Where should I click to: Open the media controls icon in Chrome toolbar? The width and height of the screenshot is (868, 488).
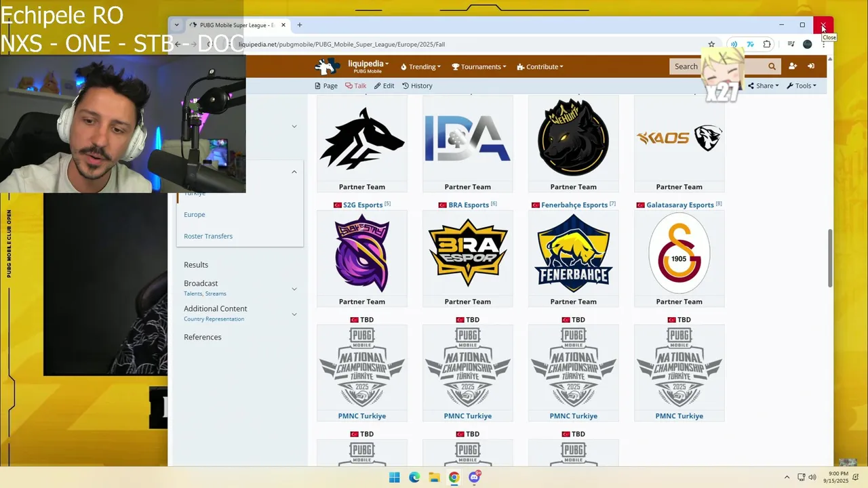[791, 44]
